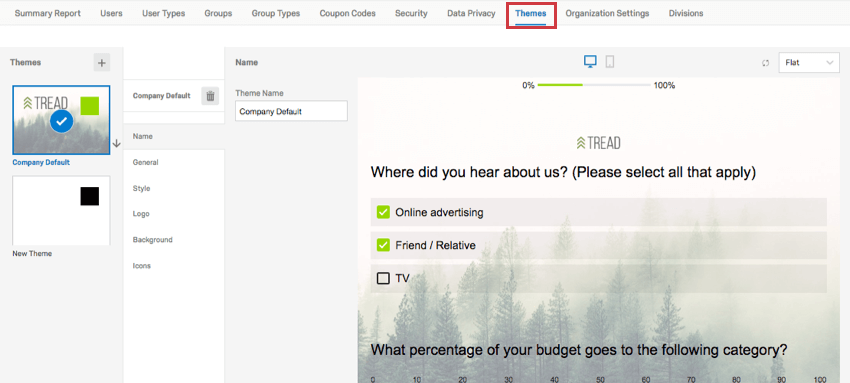Open the Coupon Codes tab
The image size is (850, 383).
coord(347,14)
